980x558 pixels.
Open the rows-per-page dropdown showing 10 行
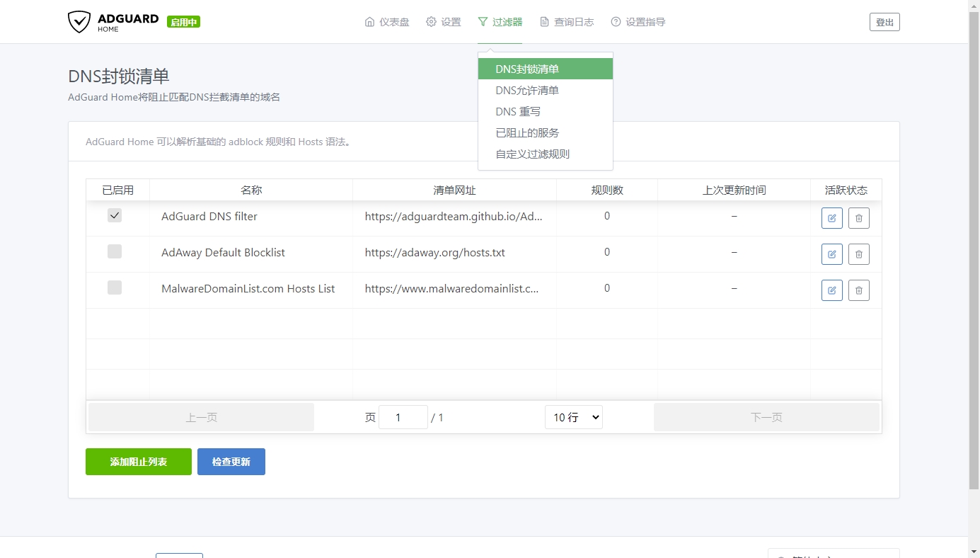point(574,417)
